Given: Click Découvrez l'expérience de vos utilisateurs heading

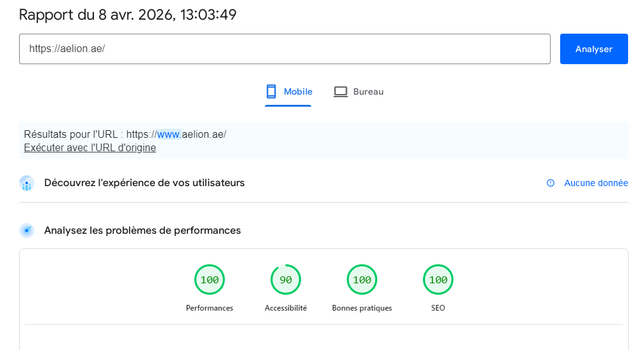Looking at the screenshot, I should (x=145, y=183).
